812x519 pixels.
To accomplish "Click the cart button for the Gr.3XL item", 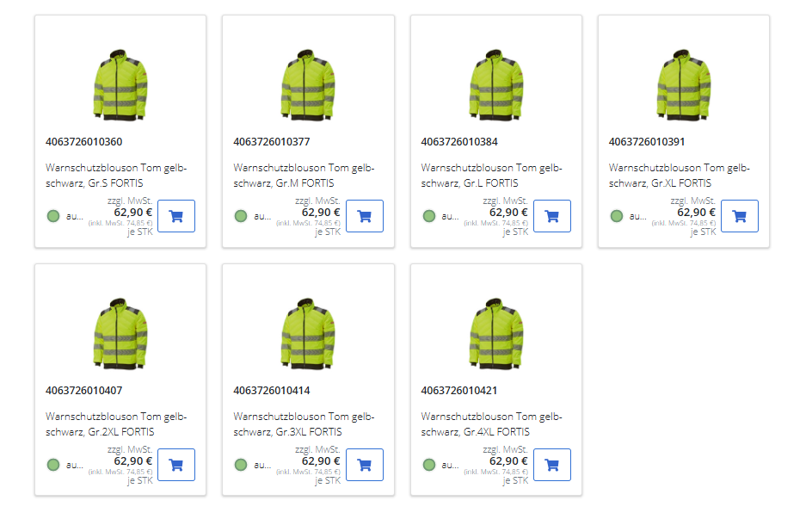I will click(364, 465).
